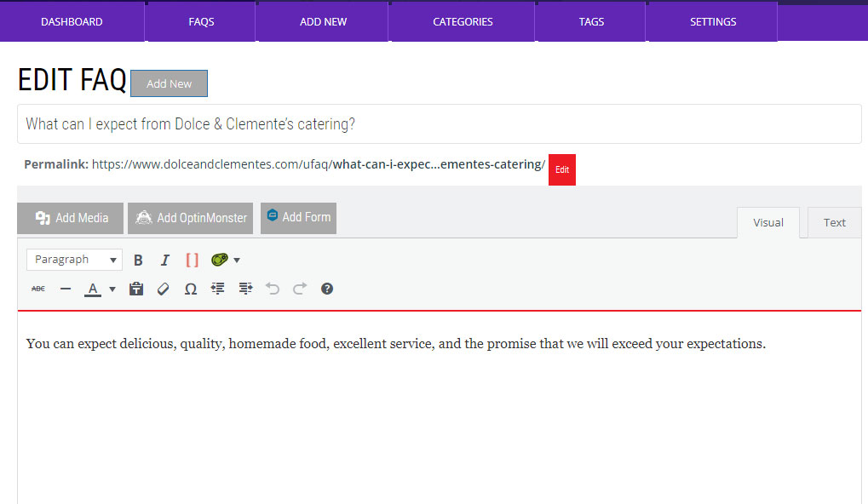Screen dimensions: 868x504
Task: Toggle italic formatting
Action: click(x=165, y=260)
